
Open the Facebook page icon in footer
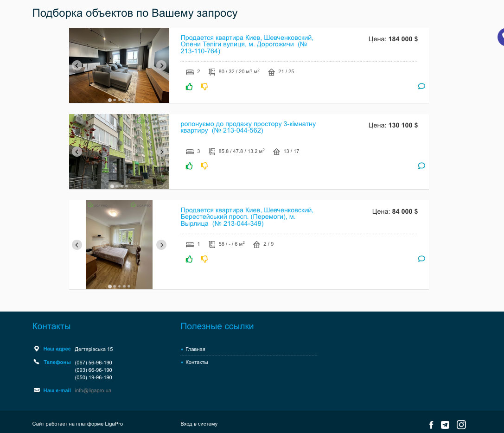[431, 425]
